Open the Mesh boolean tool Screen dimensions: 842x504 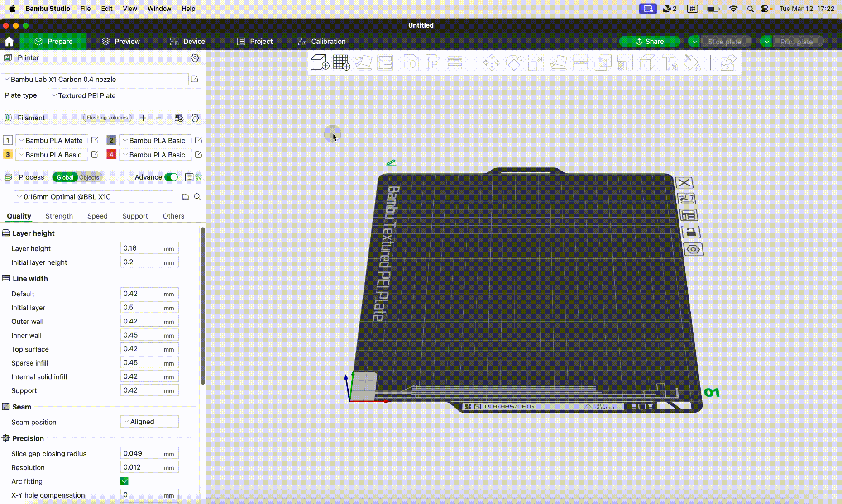[x=603, y=62]
